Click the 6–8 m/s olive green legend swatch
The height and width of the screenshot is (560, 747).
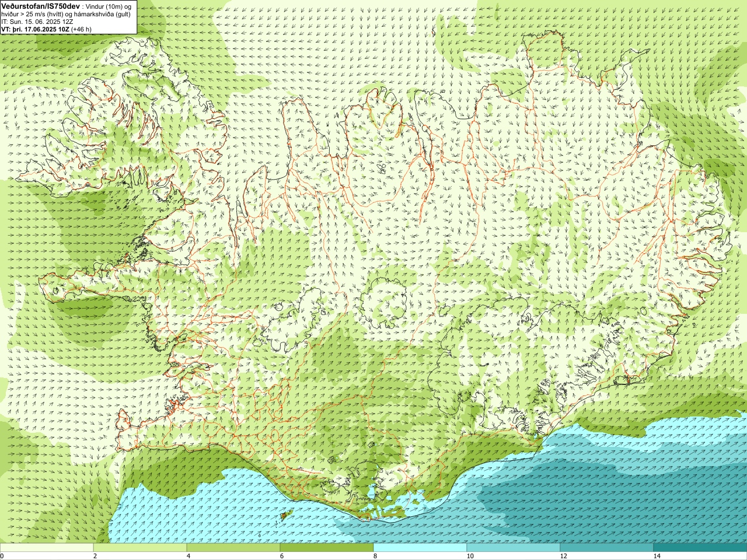coord(327,548)
